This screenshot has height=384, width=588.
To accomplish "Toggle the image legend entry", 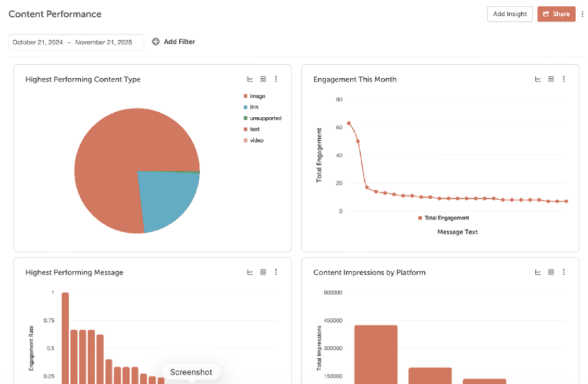I will click(255, 96).
